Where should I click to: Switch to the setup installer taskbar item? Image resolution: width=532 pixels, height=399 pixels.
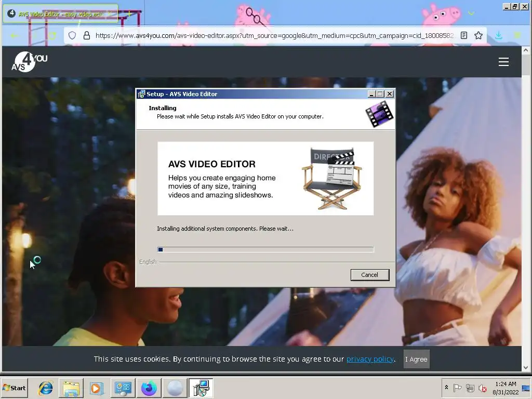coord(201,388)
